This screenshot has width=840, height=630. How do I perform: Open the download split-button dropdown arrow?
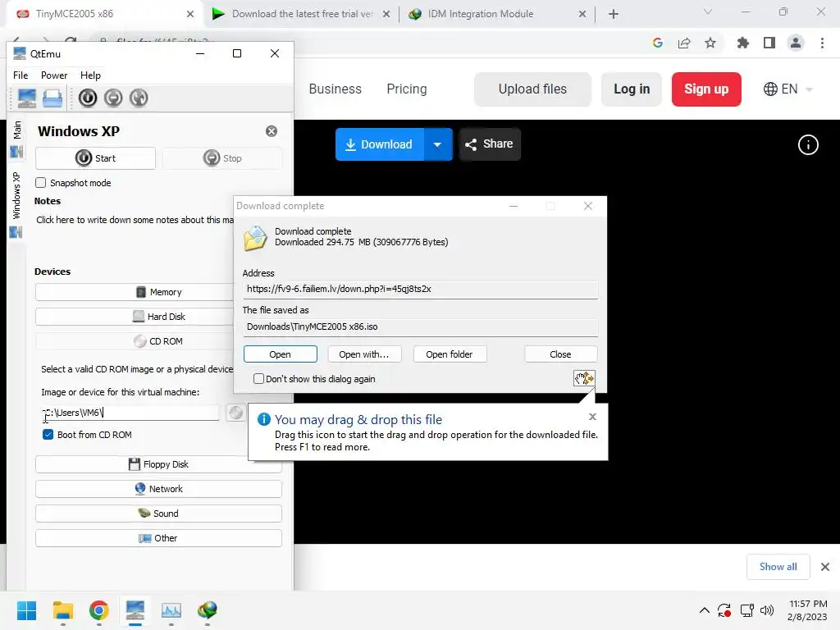(x=438, y=144)
